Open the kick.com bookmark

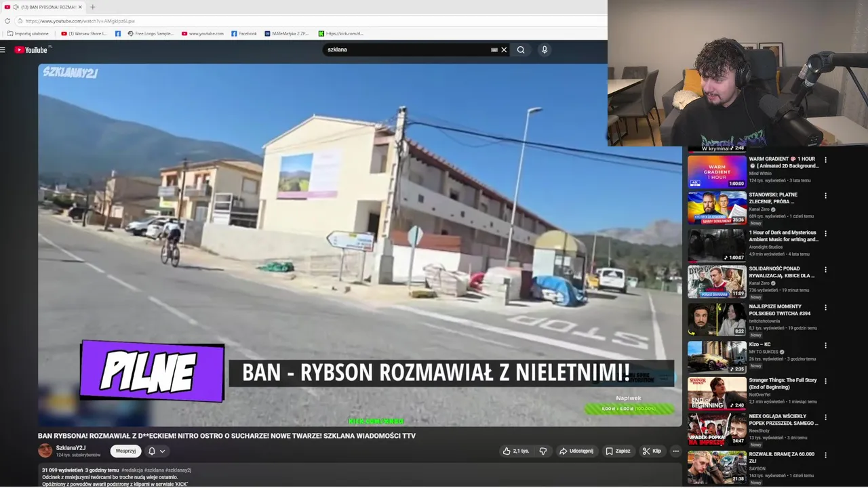click(341, 33)
